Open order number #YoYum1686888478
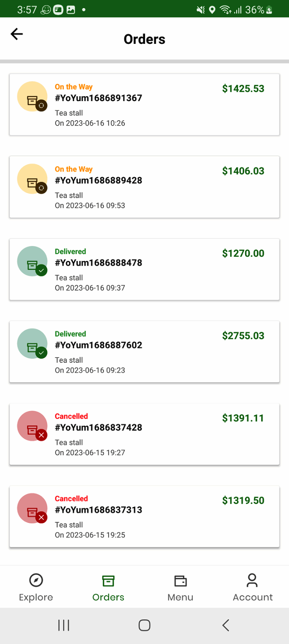 click(x=98, y=263)
